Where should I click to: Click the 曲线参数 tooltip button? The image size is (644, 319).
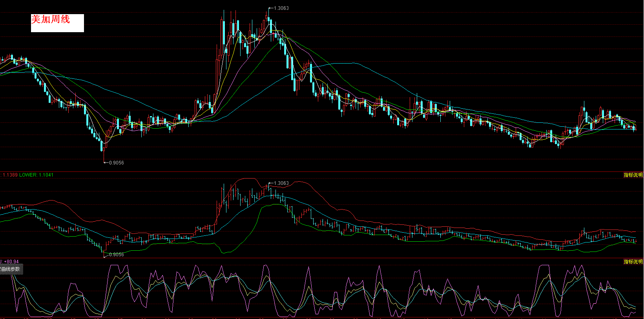click(11, 269)
